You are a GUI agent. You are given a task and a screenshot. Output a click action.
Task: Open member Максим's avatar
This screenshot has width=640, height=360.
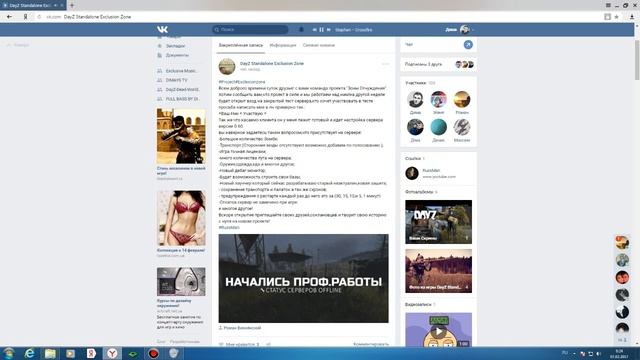click(462, 127)
